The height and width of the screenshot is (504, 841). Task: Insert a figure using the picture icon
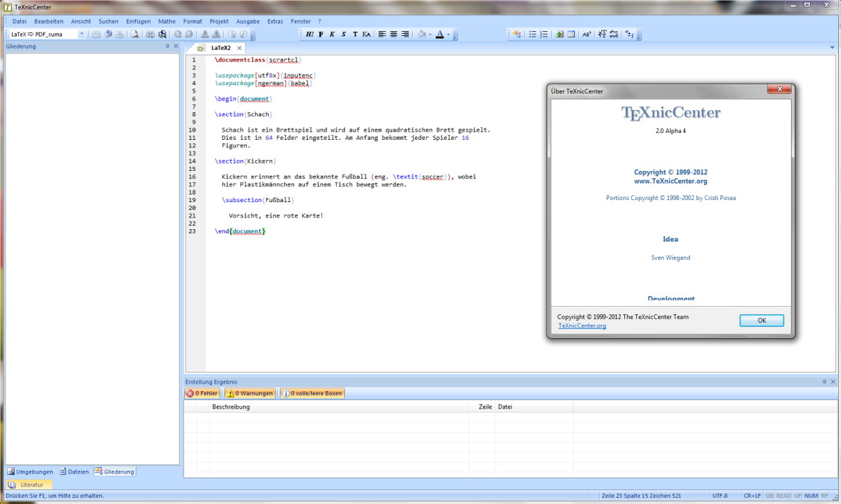tap(560, 34)
